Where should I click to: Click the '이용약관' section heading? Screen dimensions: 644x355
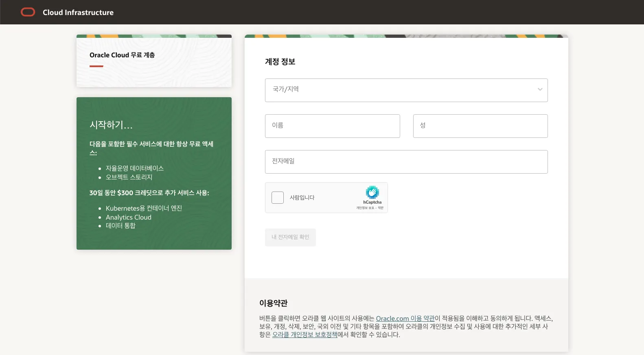[274, 303]
